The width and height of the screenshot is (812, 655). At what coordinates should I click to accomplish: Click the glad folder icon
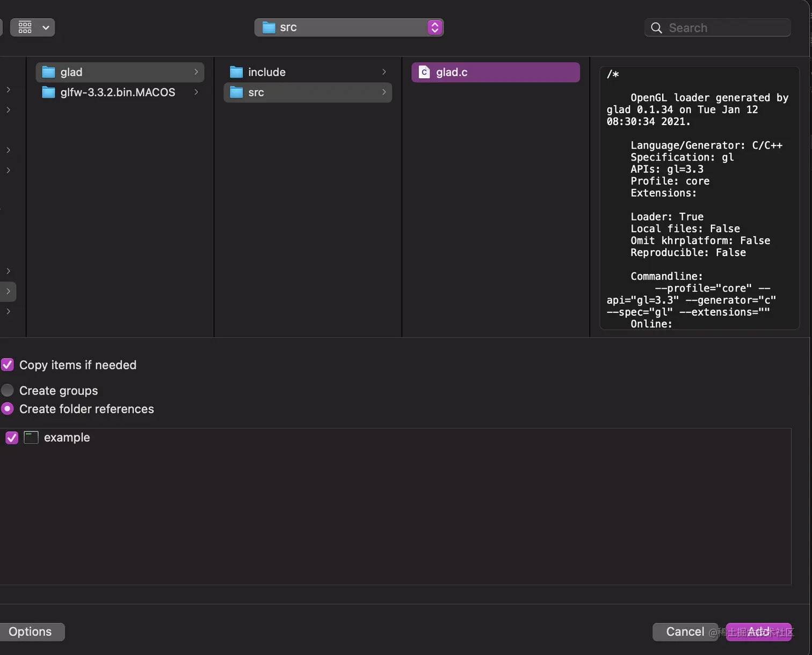49,72
